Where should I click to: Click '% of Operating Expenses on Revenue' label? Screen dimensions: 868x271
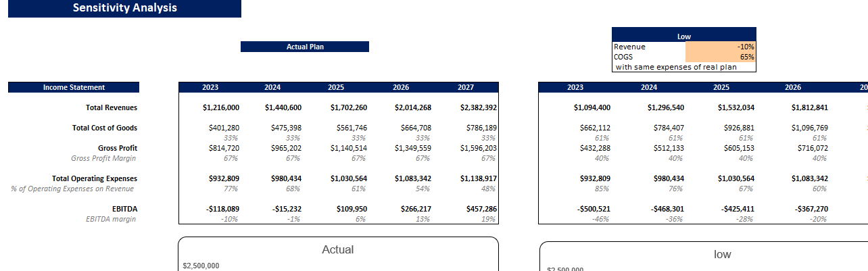[x=72, y=189]
